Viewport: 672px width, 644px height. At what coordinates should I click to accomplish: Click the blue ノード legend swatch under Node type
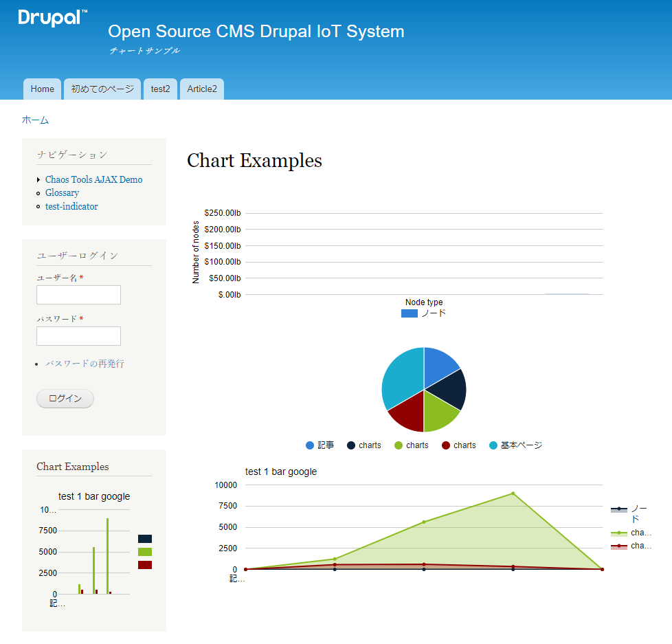point(410,313)
